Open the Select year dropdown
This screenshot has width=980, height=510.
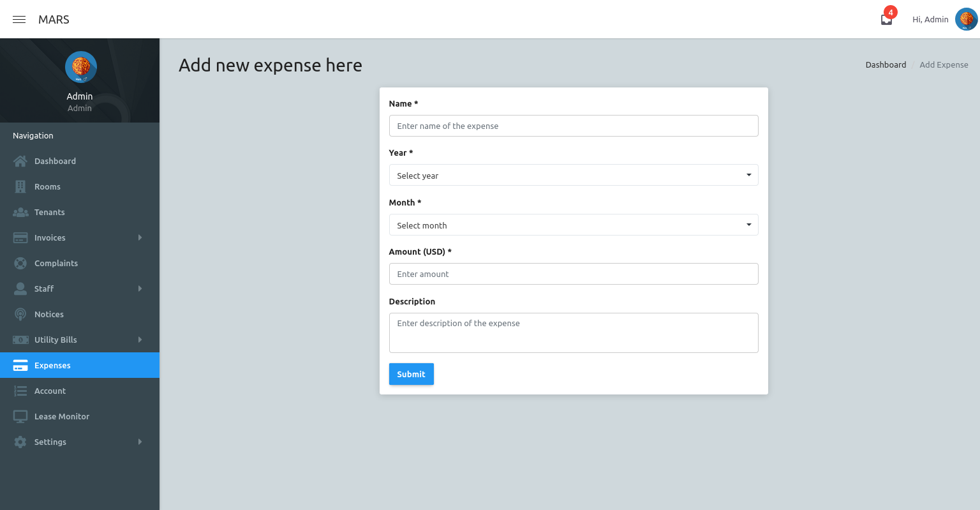pyautogui.click(x=573, y=175)
